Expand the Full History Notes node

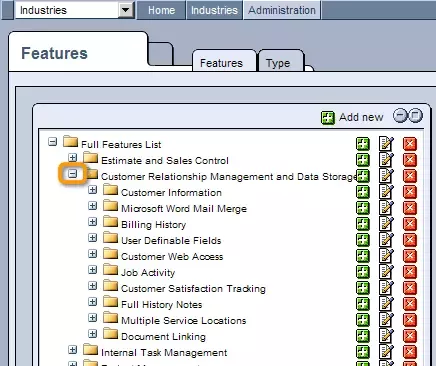(x=93, y=301)
